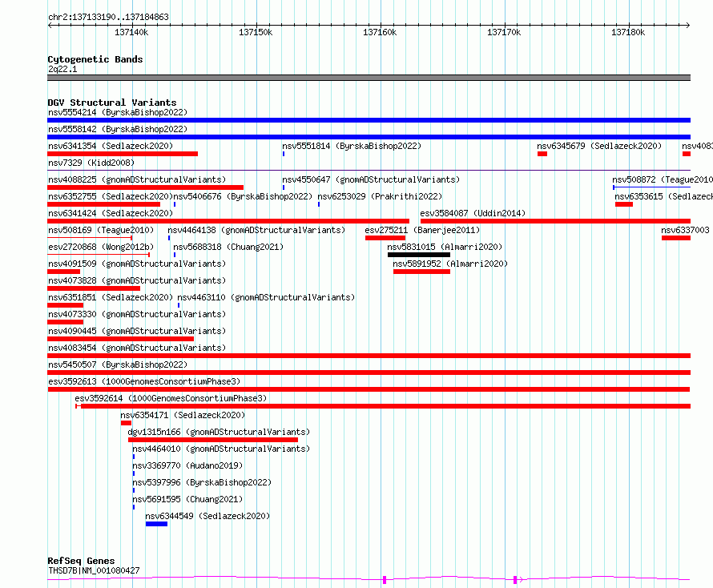Image resolution: width=713 pixels, height=588 pixels.
Task: Click the red bar under dgv1315n166
Action: pyautogui.click(x=213, y=440)
